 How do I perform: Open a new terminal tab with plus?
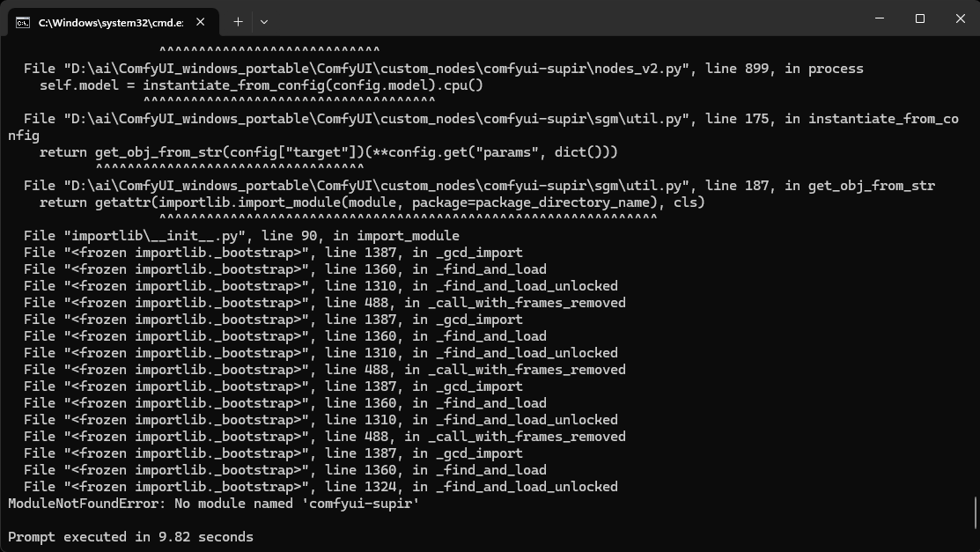pyautogui.click(x=238, y=21)
